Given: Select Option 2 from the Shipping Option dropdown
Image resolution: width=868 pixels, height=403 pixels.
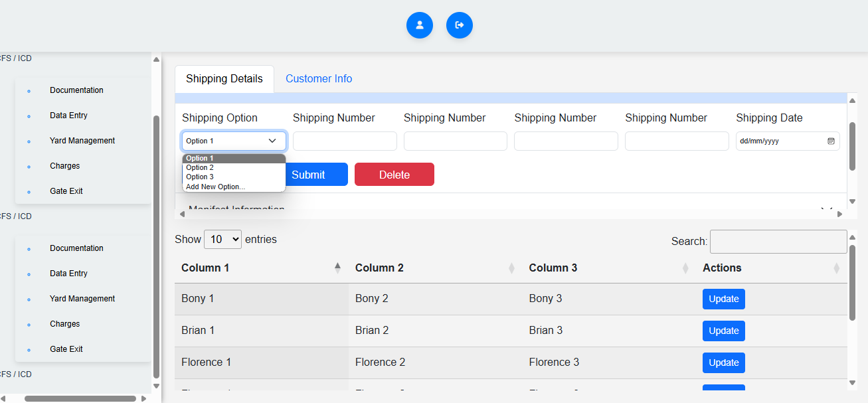Looking at the screenshot, I should [200, 167].
